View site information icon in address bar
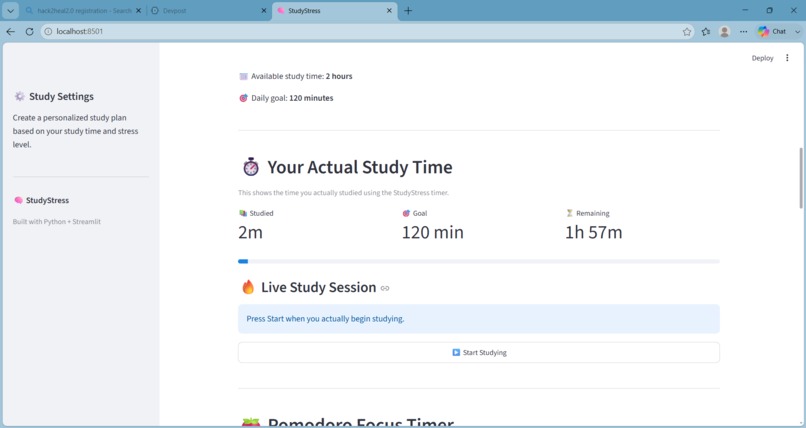Viewport: 806px width, 428px height. click(48, 31)
